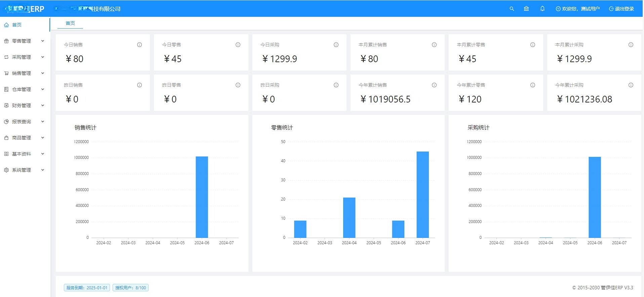Click 仓库管理 icon in sidebar

pyautogui.click(x=6, y=89)
